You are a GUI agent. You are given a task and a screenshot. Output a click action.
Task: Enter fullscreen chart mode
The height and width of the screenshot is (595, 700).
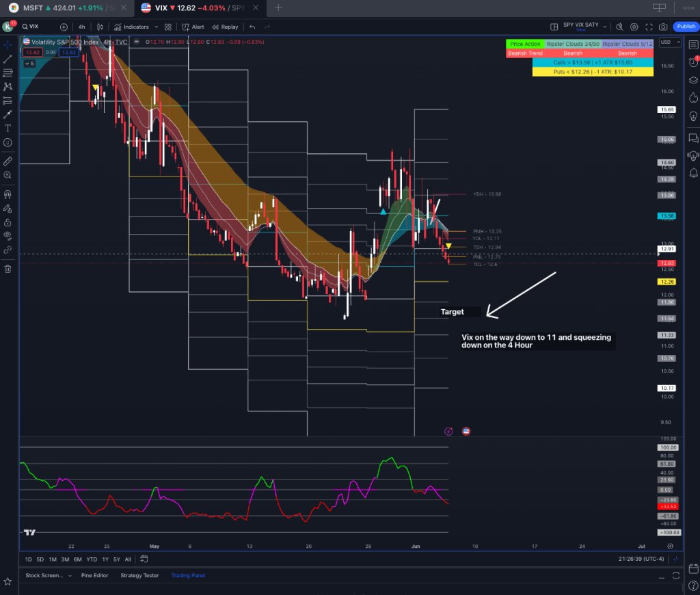[649, 27]
